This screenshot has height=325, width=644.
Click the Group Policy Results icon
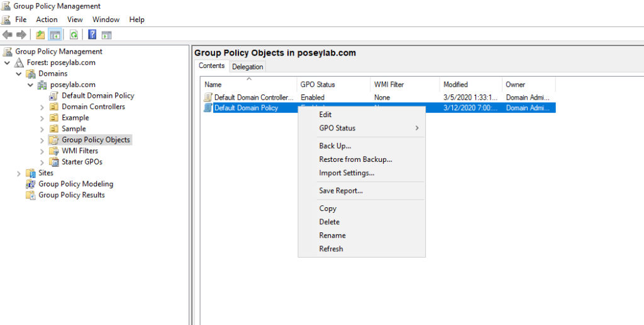31,195
